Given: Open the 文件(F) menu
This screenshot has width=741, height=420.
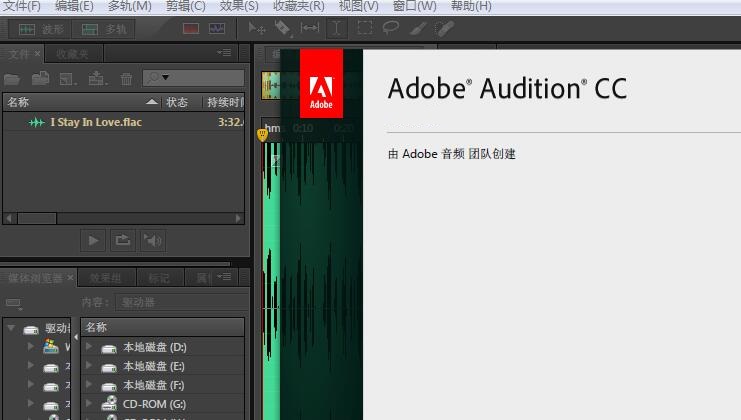Looking at the screenshot, I should point(22,6).
